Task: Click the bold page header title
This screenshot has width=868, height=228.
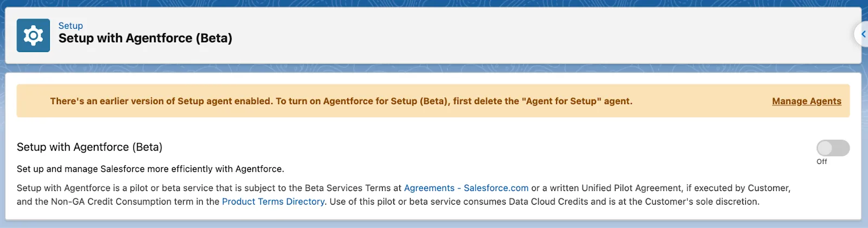Action: (x=145, y=39)
